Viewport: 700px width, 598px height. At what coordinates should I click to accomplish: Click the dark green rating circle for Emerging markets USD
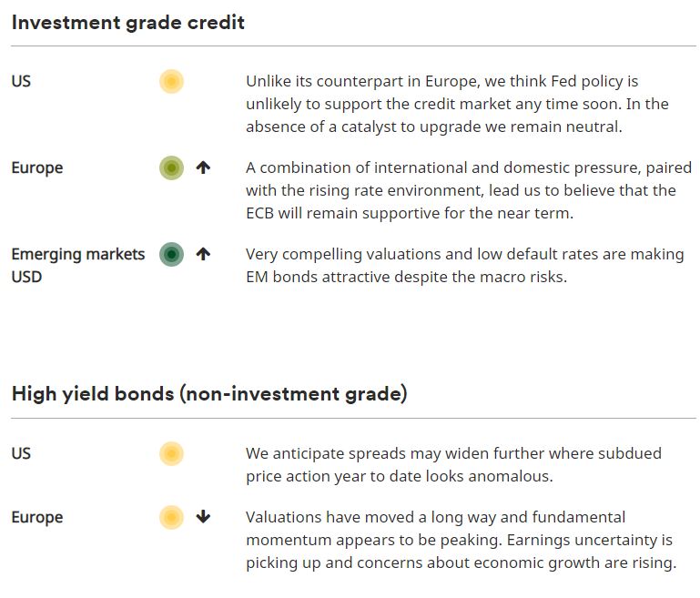tap(171, 255)
